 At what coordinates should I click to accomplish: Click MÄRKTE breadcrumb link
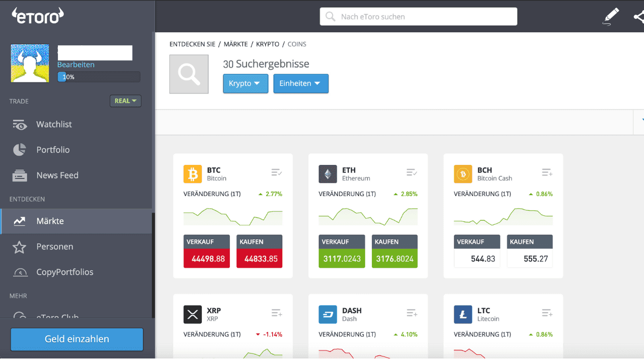click(236, 44)
